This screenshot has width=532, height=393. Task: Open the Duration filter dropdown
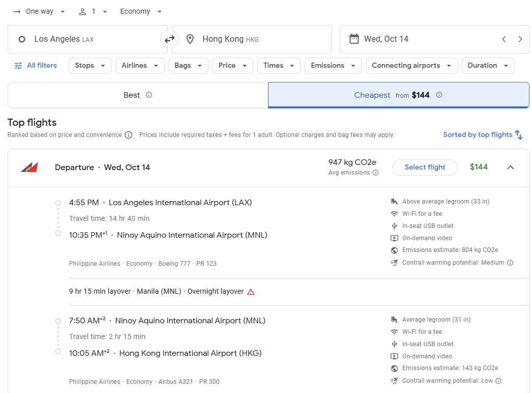[x=488, y=66]
